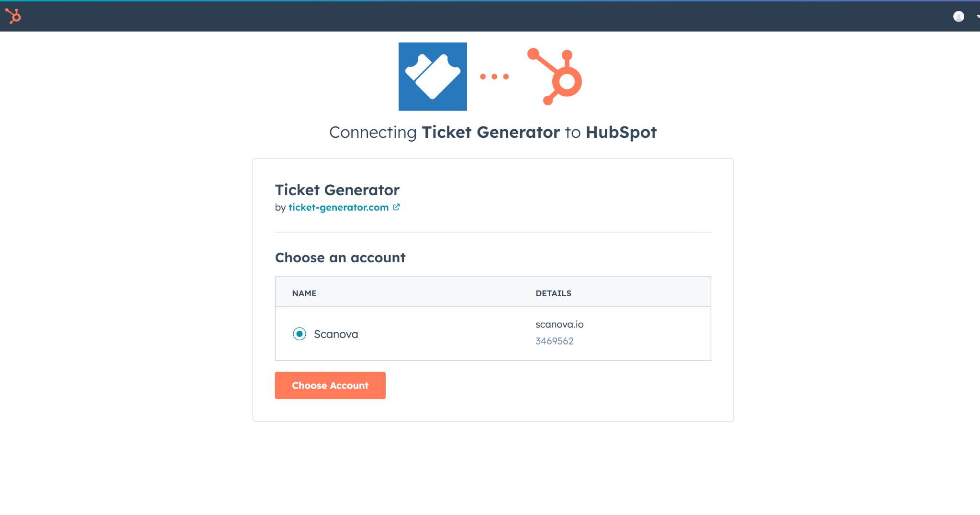
Task: Click the "Ticket Generator" card title above link
Action: coord(337,190)
